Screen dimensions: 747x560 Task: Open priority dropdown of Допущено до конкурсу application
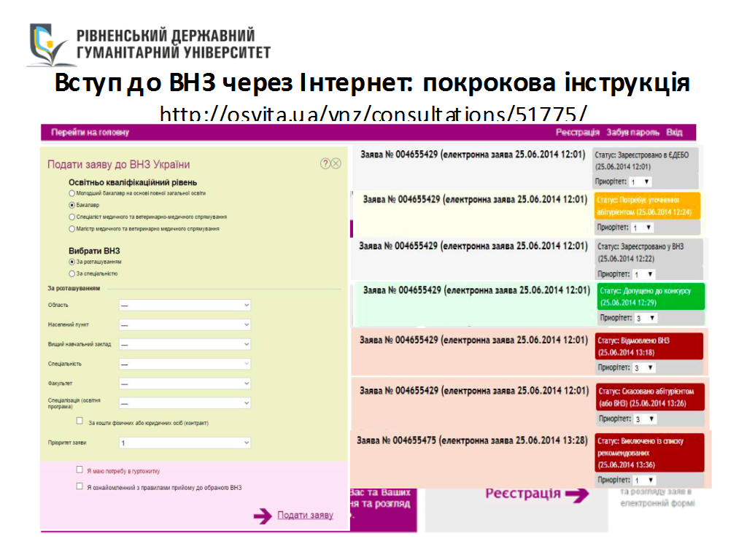tap(646, 318)
